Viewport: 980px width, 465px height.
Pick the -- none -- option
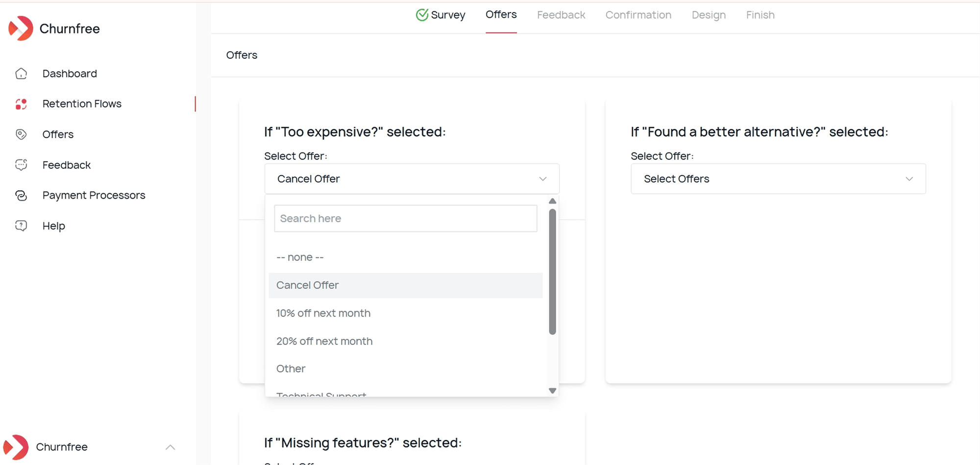tap(300, 258)
